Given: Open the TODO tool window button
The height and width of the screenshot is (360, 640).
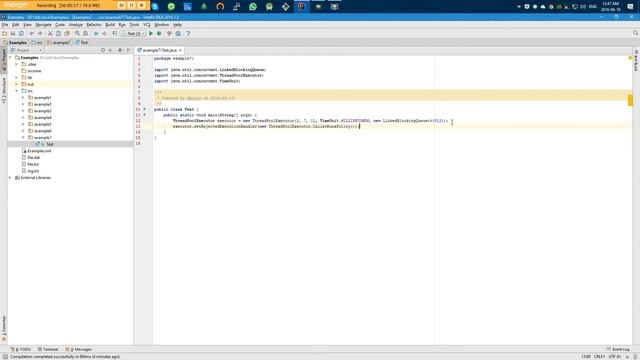Looking at the screenshot, I should tap(21, 349).
